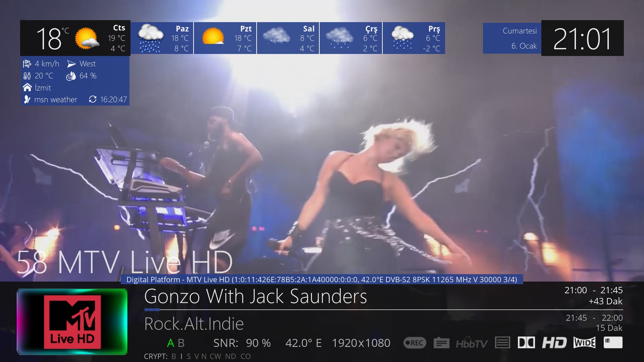Click the snow-rain cloud icon for Prş
This screenshot has height=362, width=644.
pos(402,38)
